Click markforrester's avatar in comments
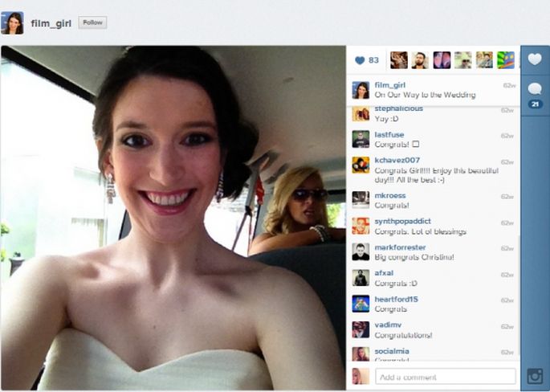 tap(361, 252)
